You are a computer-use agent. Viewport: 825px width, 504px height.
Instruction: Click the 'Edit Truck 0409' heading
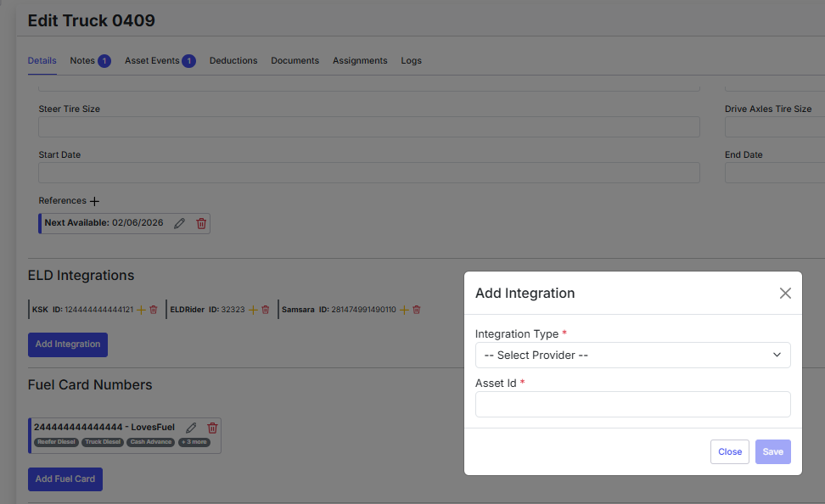tap(92, 20)
